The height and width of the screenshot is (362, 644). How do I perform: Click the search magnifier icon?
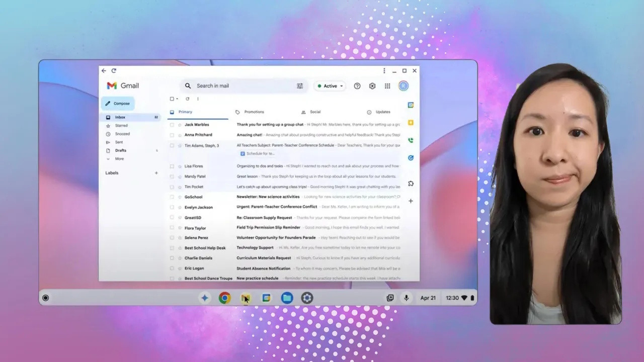[x=188, y=86]
